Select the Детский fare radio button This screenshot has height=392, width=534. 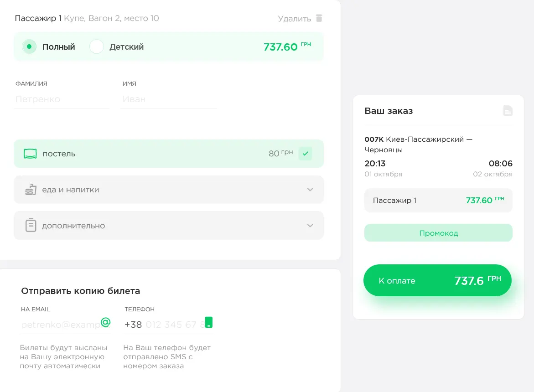click(96, 46)
